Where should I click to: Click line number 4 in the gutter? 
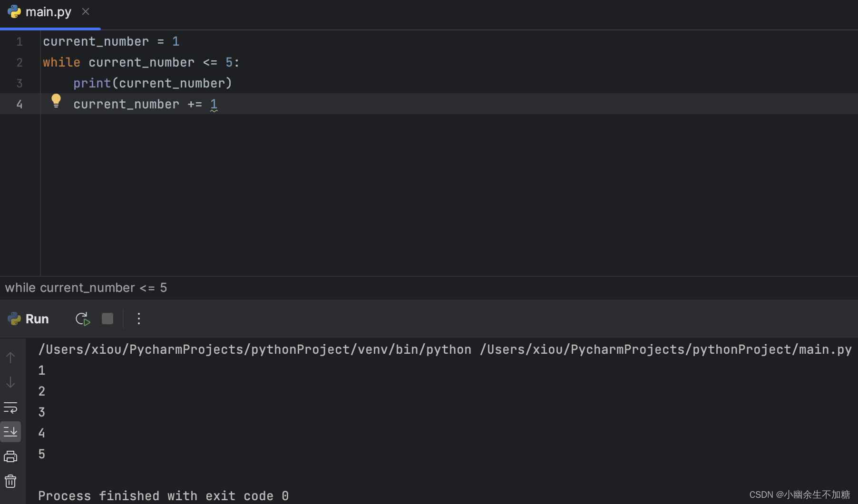pyautogui.click(x=19, y=104)
